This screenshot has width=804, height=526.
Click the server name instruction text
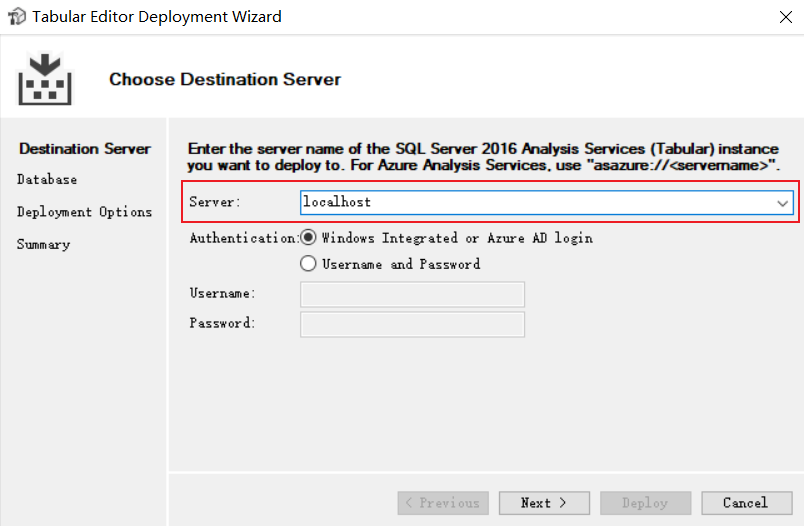tap(484, 157)
